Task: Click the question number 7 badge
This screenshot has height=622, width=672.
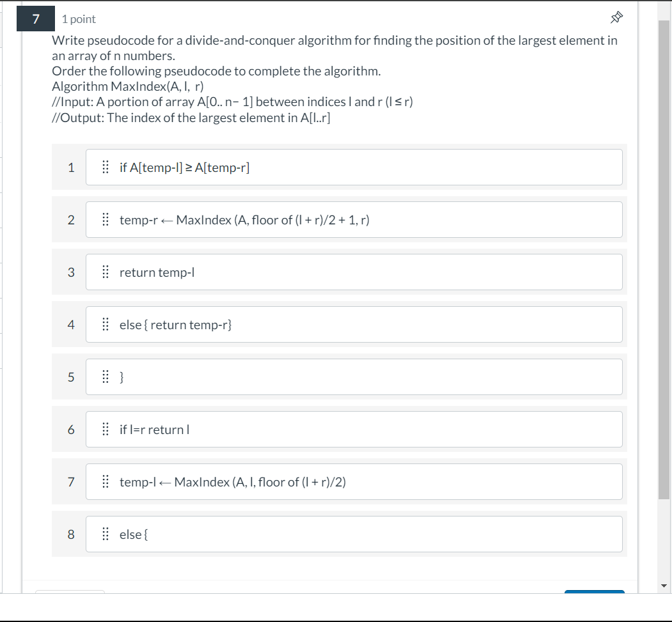Action: click(x=35, y=18)
